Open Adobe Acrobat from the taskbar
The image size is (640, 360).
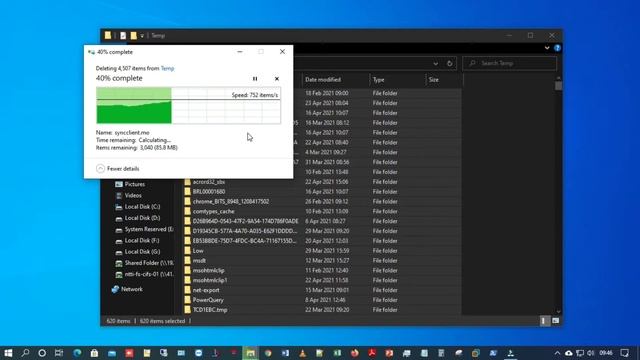tap(372, 353)
